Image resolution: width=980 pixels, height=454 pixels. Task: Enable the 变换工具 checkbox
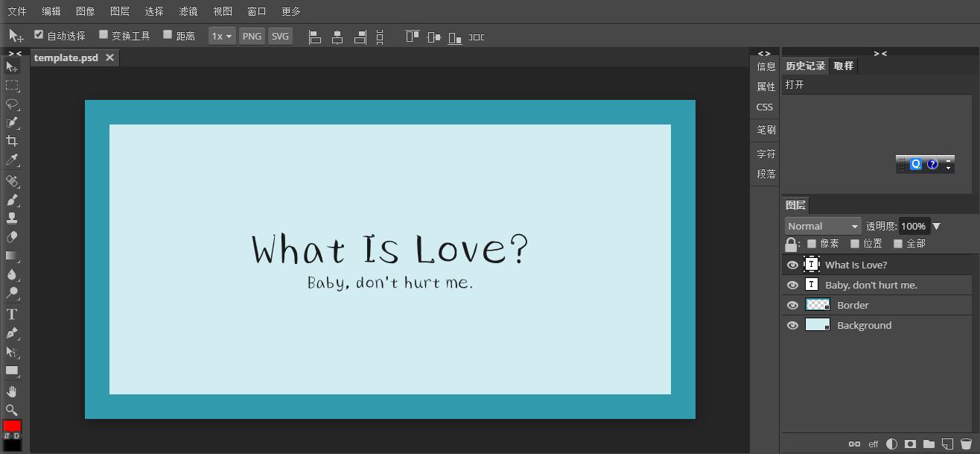click(104, 34)
